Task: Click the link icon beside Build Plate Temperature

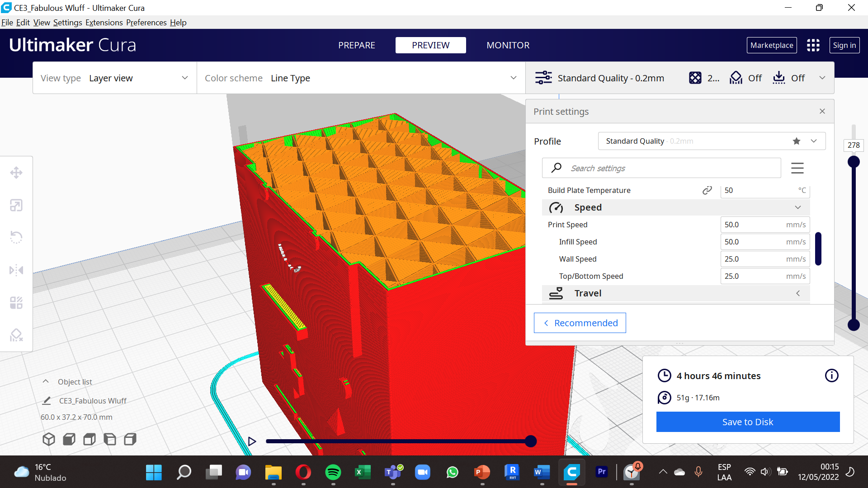Action: click(707, 190)
